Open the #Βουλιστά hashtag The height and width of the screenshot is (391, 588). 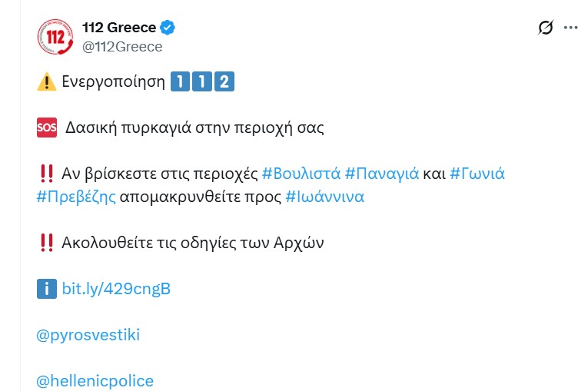click(301, 174)
